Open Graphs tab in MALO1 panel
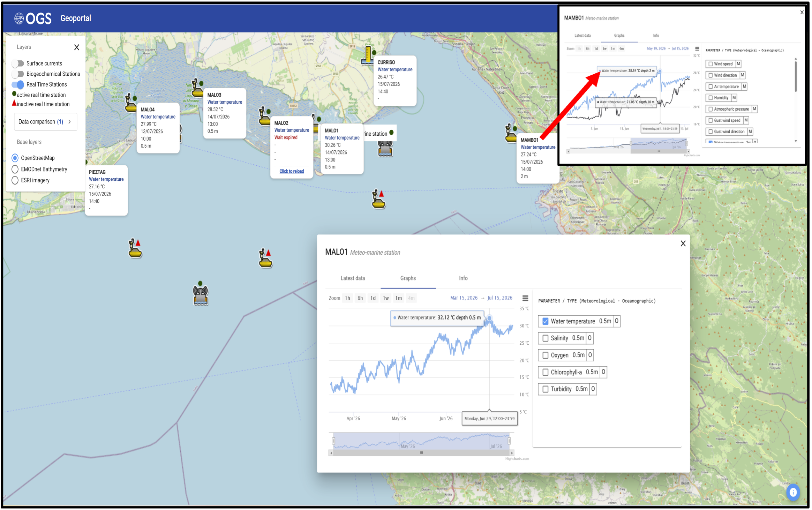 (408, 278)
